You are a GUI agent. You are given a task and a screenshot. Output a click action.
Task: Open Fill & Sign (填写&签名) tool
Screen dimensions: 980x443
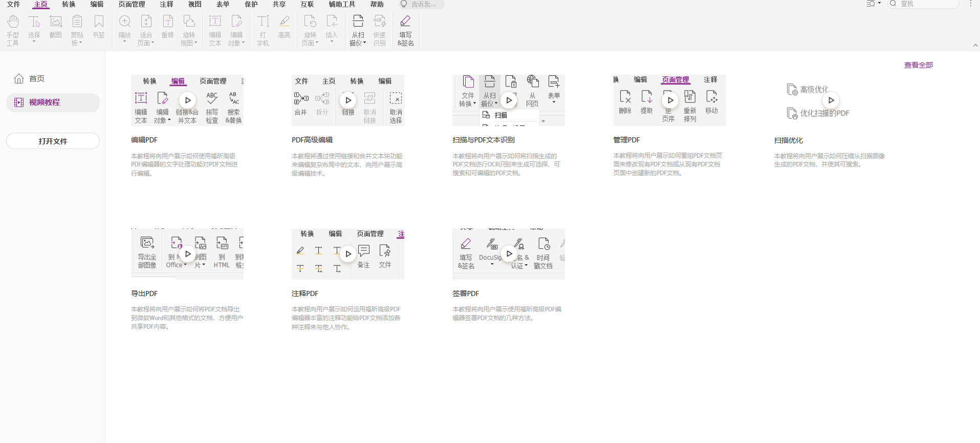tap(406, 30)
